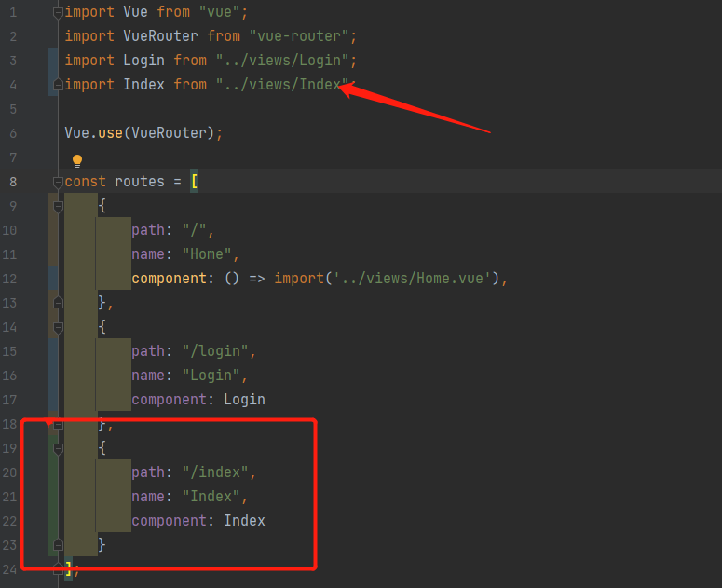The image size is (722, 588).
Task: Click the "/login" path string
Action: [215, 351]
